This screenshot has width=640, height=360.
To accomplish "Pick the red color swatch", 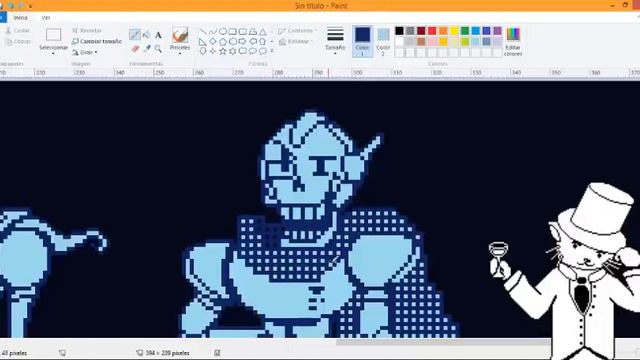I will (432, 31).
